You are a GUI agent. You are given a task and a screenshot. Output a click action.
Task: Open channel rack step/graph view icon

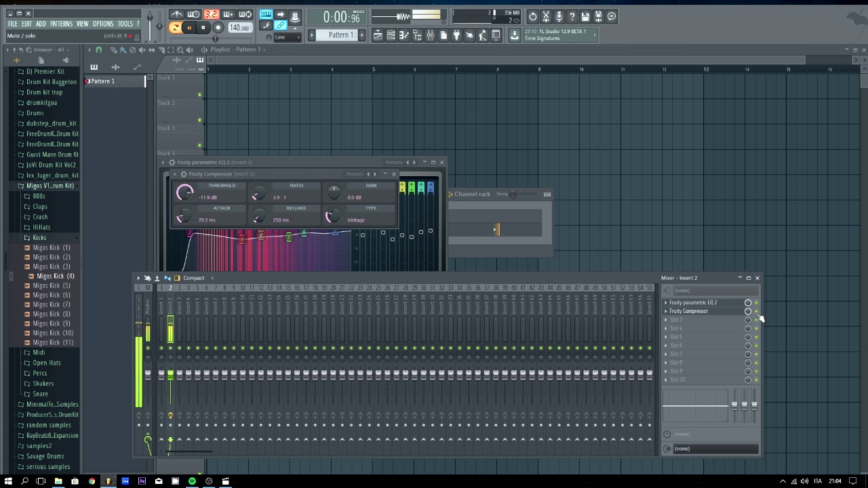[x=547, y=195]
